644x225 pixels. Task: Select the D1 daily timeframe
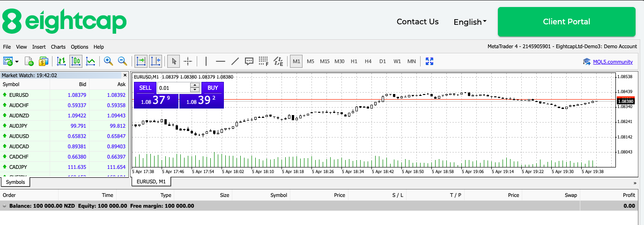pyautogui.click(x=383, y=61)
